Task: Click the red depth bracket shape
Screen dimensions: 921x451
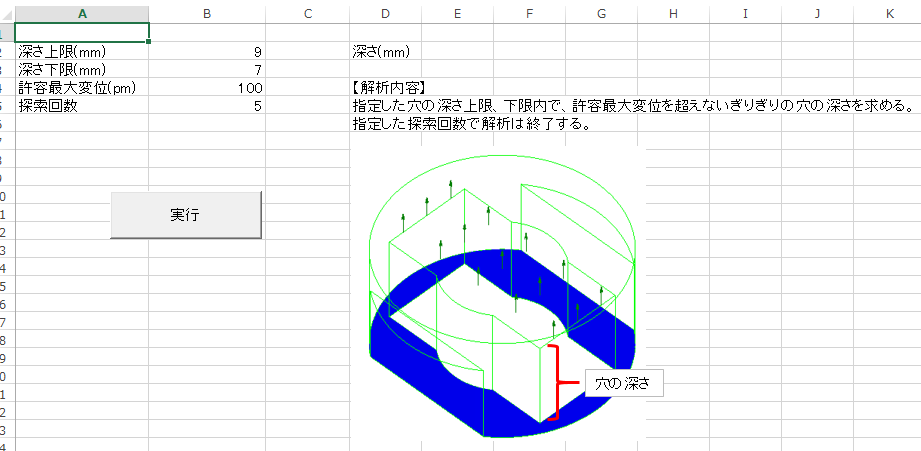Action: pyautogui.click(x=557, y=383)
